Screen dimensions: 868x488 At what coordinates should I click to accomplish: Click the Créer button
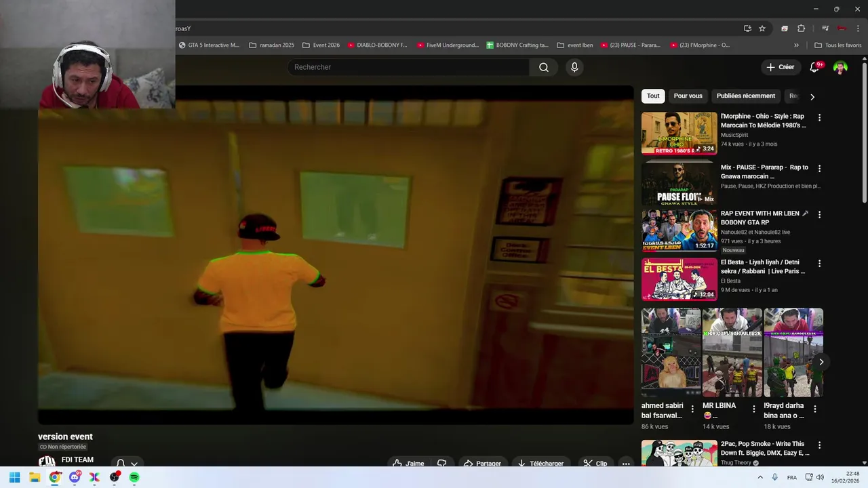pyautogui.click(x=780, y=67)
